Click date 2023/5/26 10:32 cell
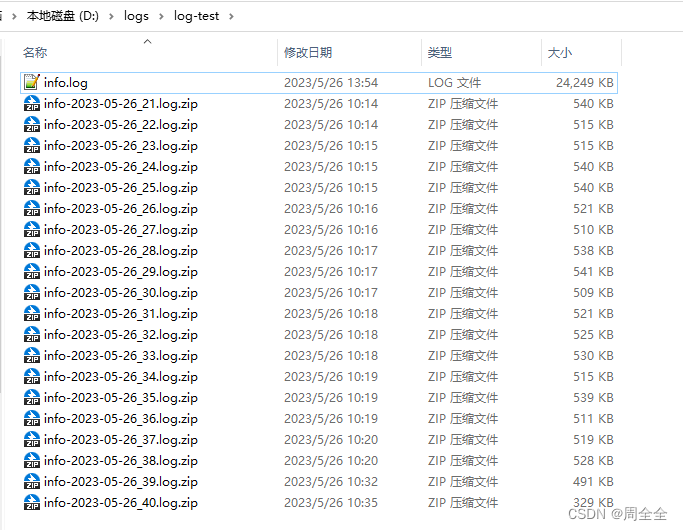This screenshot has width=683, height=530. point(331,482)
